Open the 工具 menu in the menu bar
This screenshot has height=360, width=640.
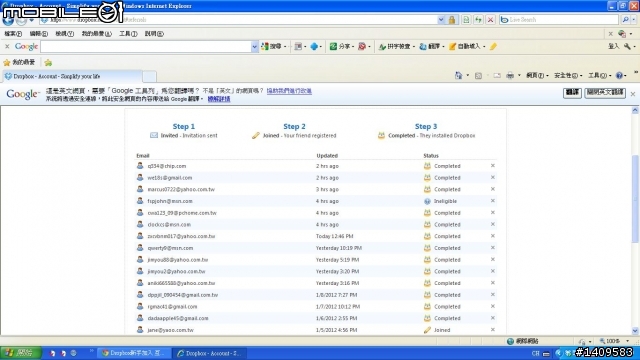128,34
